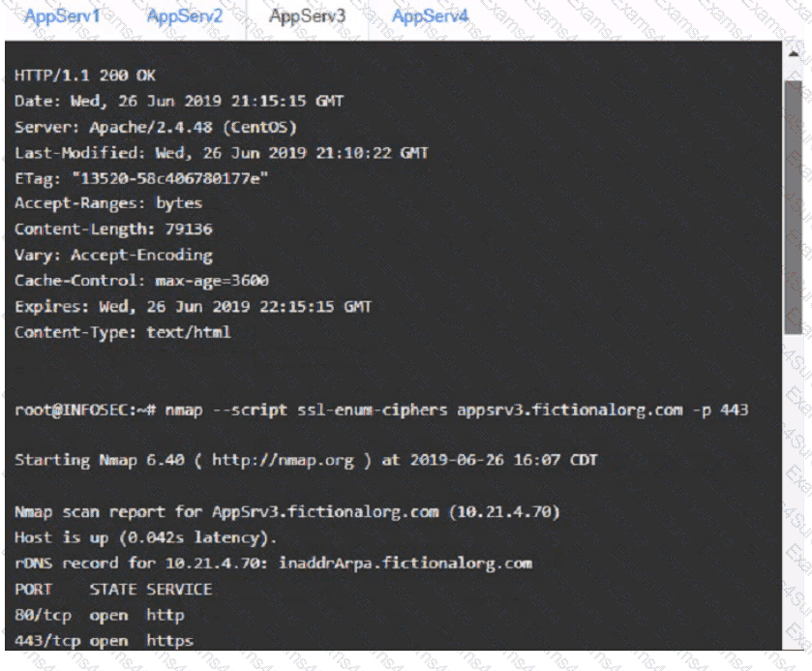Click the 10.21.4.70 address in scan report
Viewport: 812px width, 671px height.
[x=504, y=512]
